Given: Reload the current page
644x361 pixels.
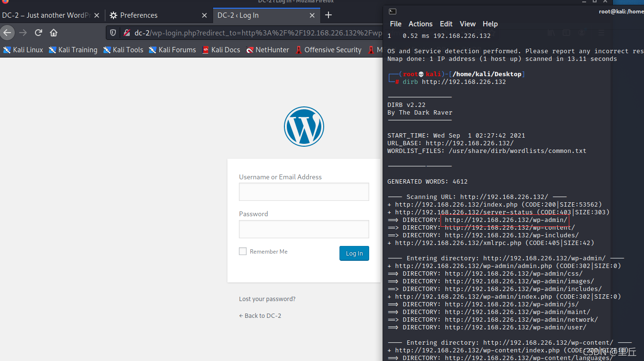Looking at the screenshot, I should pos(38,33).
